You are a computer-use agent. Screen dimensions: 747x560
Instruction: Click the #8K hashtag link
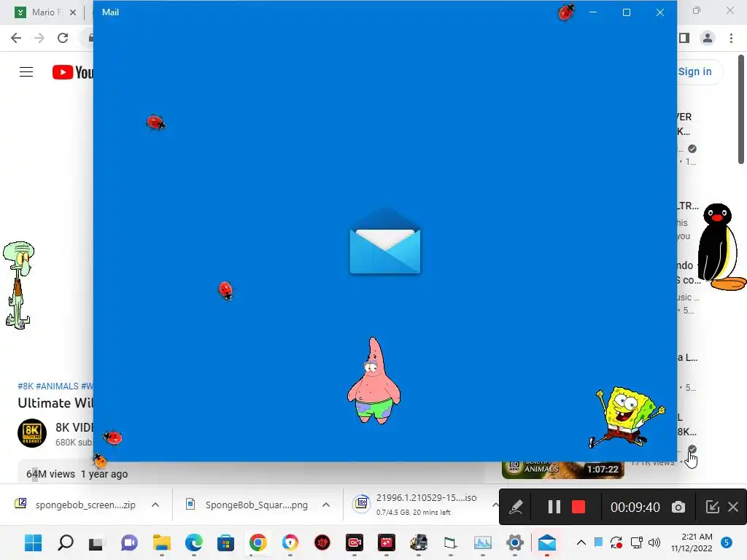[x=26, y=386]
